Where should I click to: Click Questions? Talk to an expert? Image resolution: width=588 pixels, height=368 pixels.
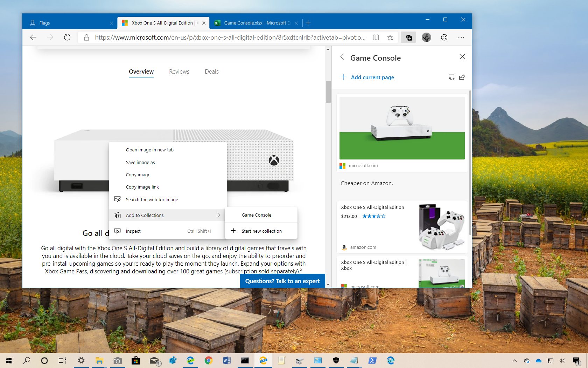click(282, 281)
